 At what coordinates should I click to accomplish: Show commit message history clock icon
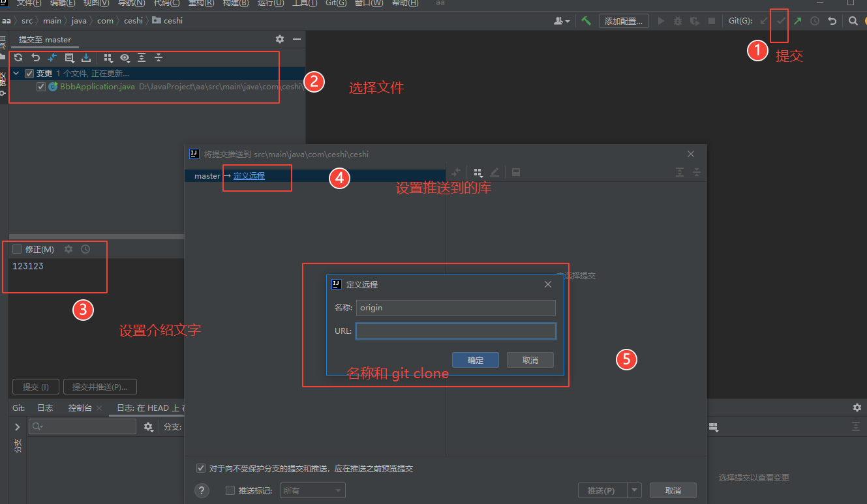pyautogui.click(x=85, y=249)
